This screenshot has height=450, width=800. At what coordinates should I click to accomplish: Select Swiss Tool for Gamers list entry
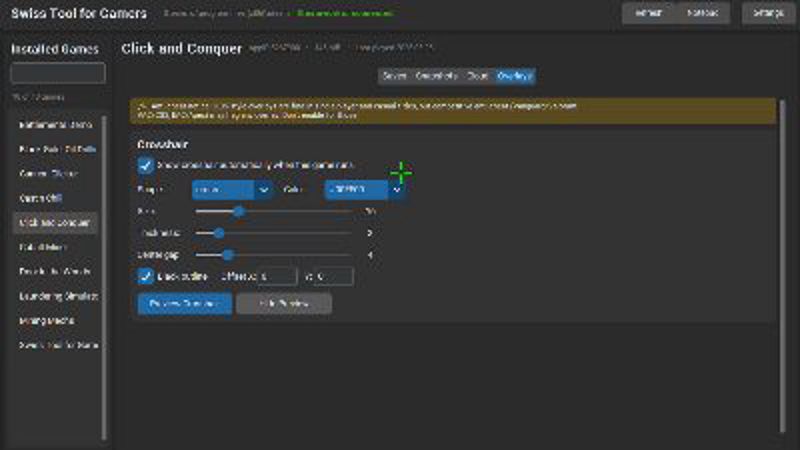click(55, 345)
